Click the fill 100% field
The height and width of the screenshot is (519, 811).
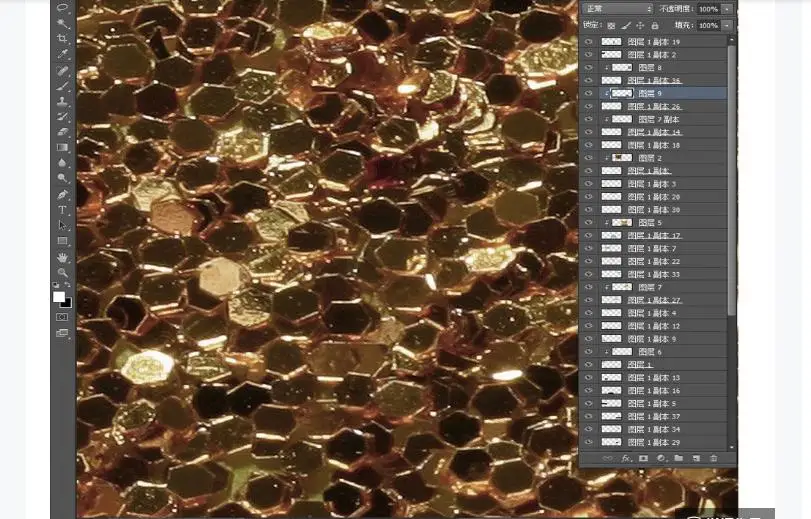[709, 25]
